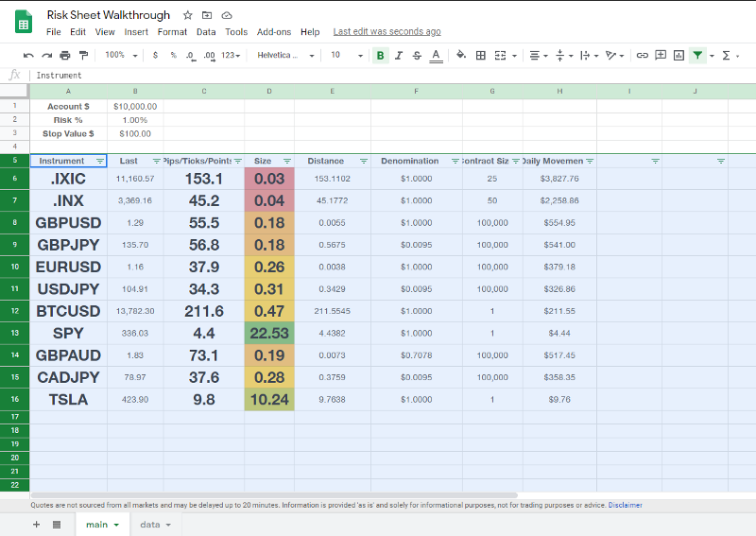Viewport: 756px width, 536px height.
Task: Select the main sheet tab
Action: point(102,525)
